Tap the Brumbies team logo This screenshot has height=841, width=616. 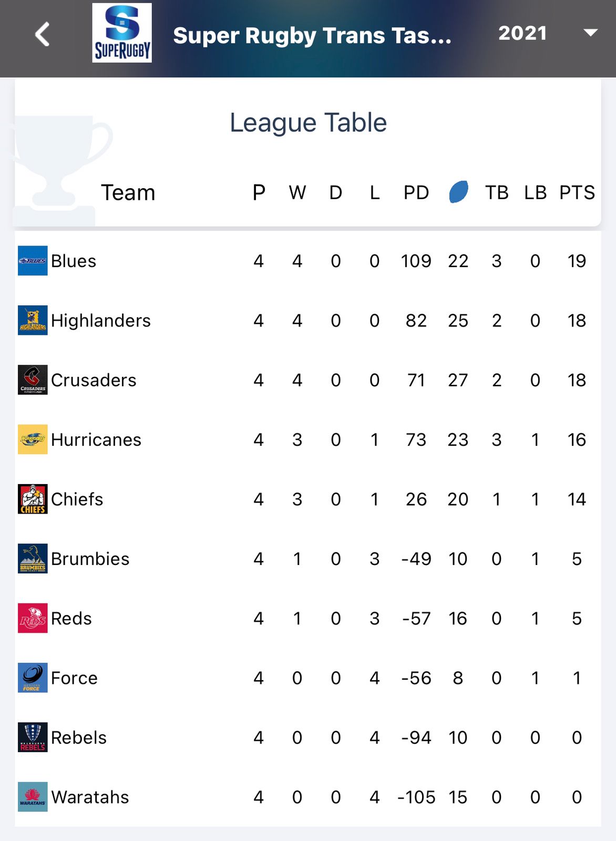tap(33, 558)
